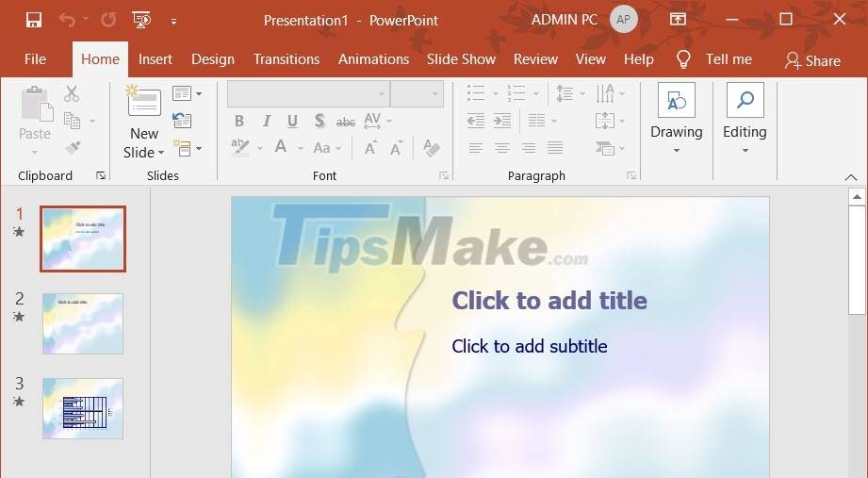The height and width of the screenshot is (478, 868).
Task: Toggle Text Shadow
Action: coord(319,120)
